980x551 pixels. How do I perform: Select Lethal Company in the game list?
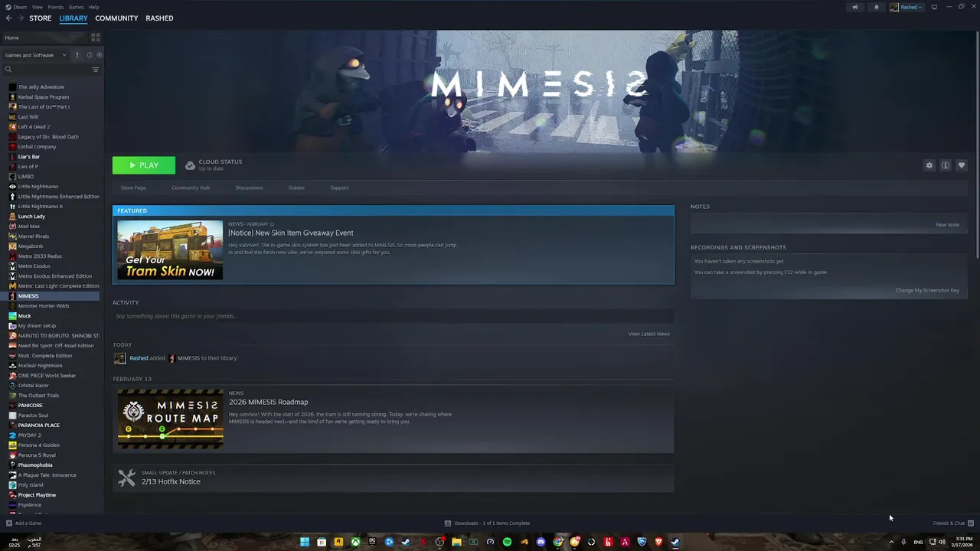[x=37, y=146]
